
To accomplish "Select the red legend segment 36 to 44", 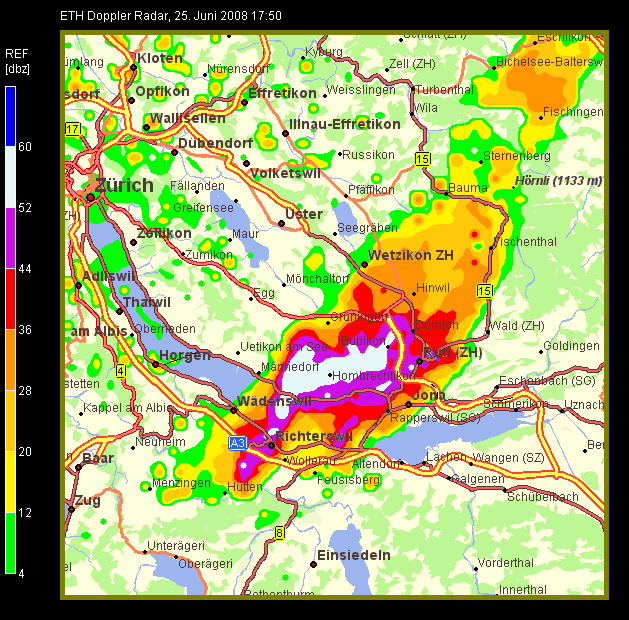I will pos(10,299).
